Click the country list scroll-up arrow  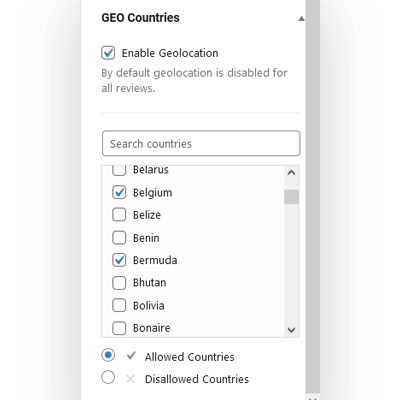pyautogui.click(x=291, y=173)
